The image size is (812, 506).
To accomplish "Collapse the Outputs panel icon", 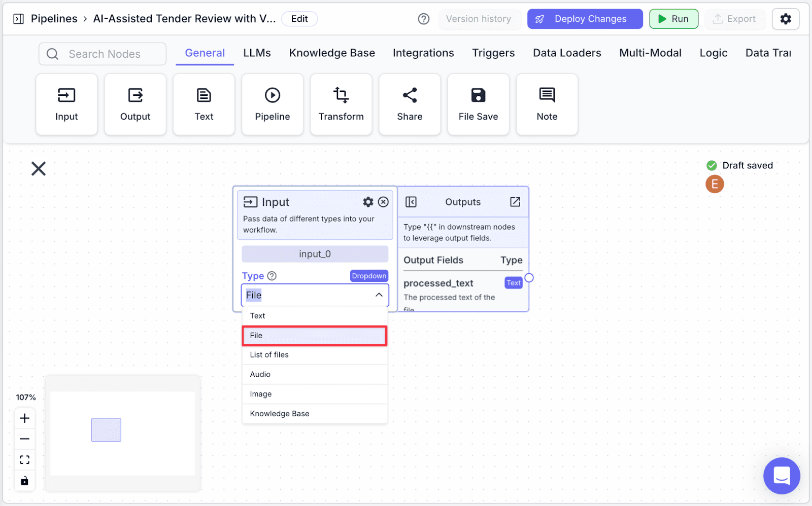I will pyautogui.click(x=411, y=202).
